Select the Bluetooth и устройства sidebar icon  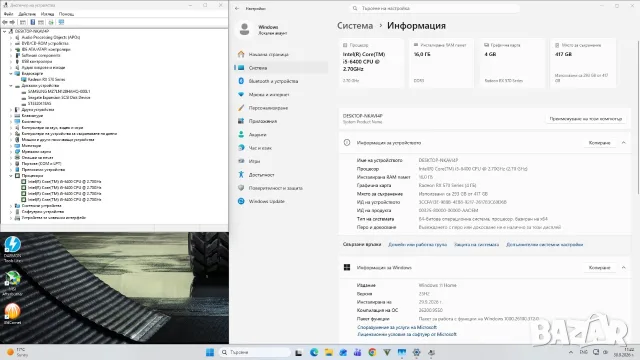coord(241,81)
